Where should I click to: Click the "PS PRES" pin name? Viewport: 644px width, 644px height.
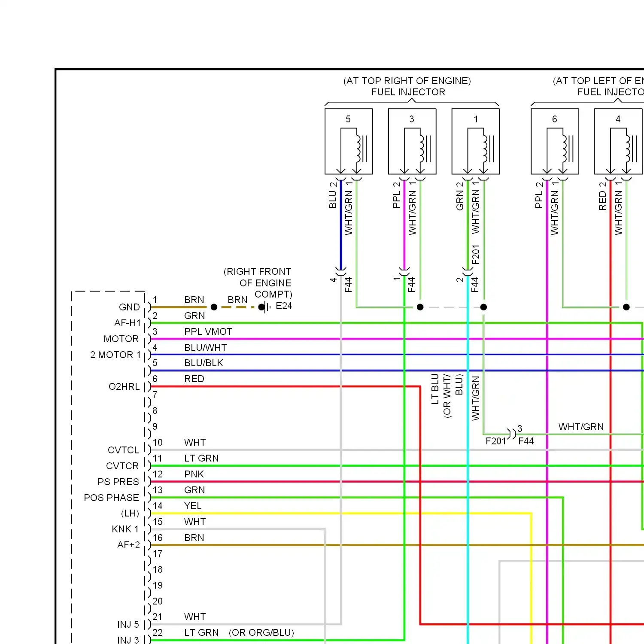(x=118, y=482)
